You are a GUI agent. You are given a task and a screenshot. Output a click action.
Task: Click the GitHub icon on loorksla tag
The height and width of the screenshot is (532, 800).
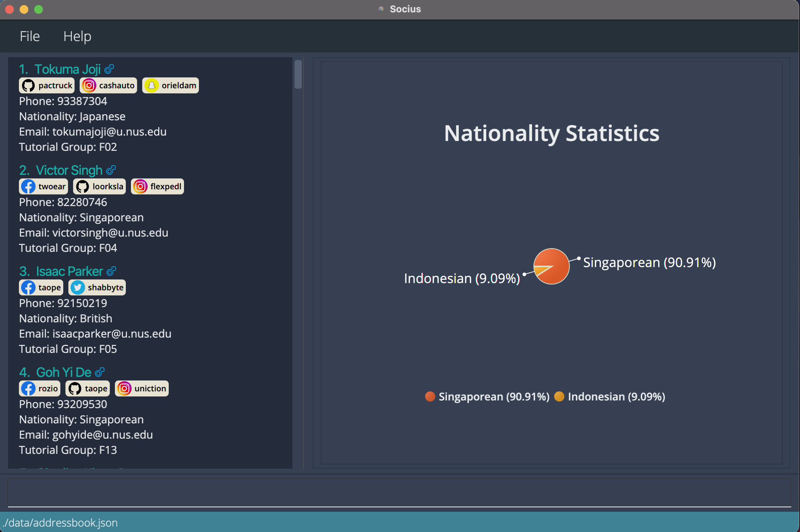pyautogui.click(x=83, y=186)
